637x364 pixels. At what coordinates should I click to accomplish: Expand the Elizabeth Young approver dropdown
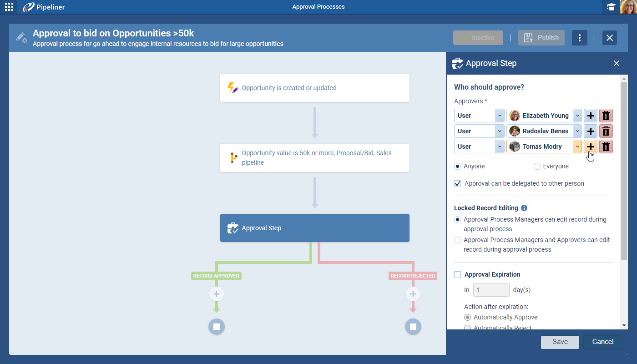[x=577, y=116]
